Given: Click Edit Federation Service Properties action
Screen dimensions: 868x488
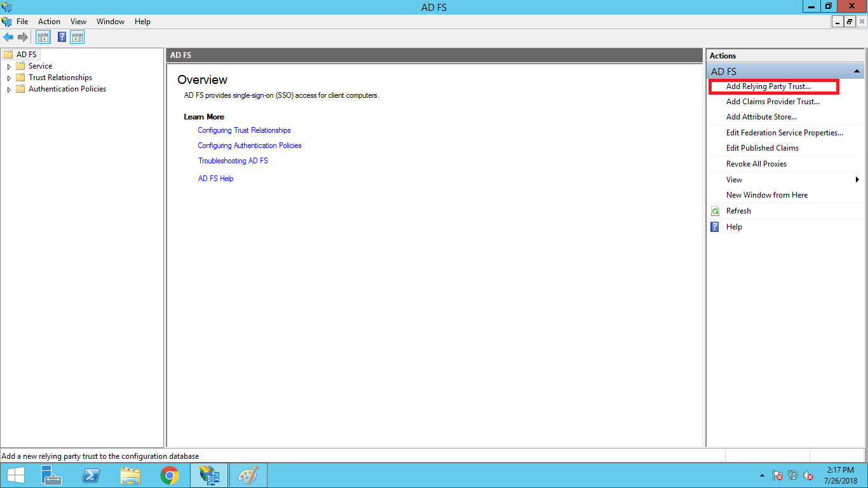Looking at the screenshot, I should click(784, 133).
